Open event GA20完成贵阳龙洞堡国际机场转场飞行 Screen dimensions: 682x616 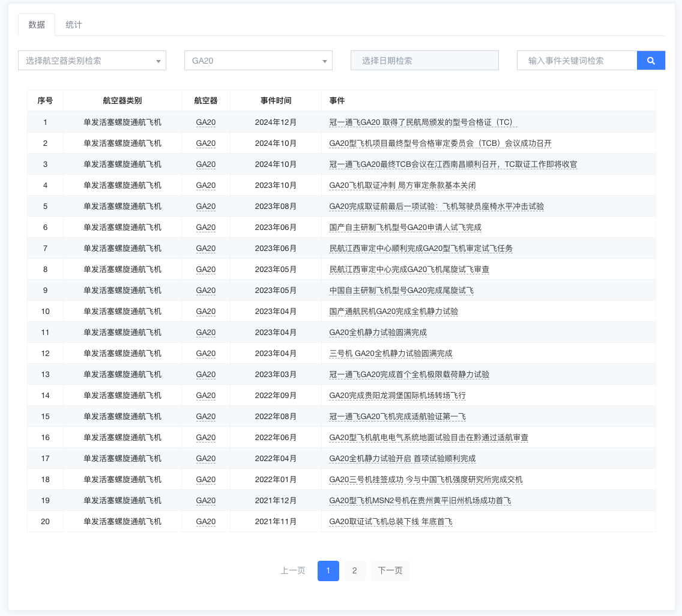point(397,396)
